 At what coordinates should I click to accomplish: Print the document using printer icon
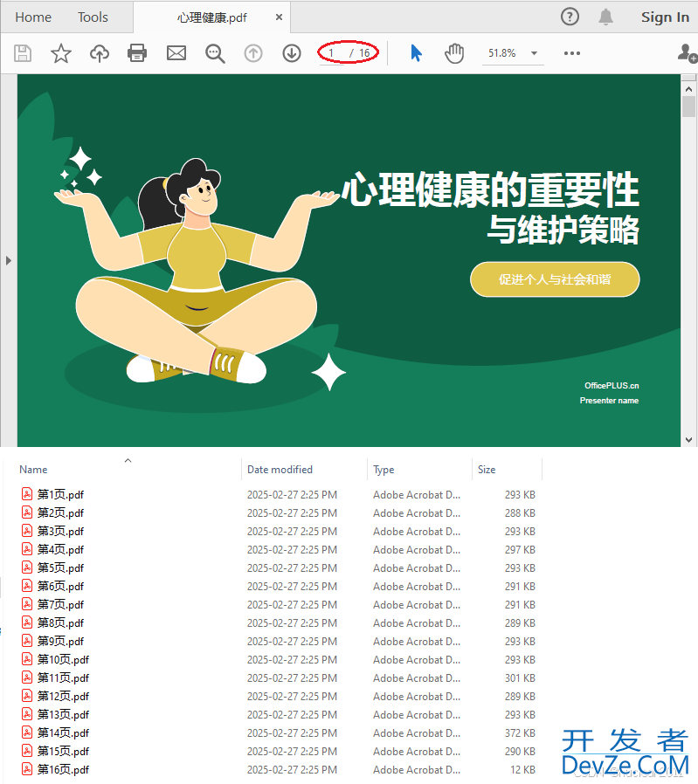tap(137, 53)
